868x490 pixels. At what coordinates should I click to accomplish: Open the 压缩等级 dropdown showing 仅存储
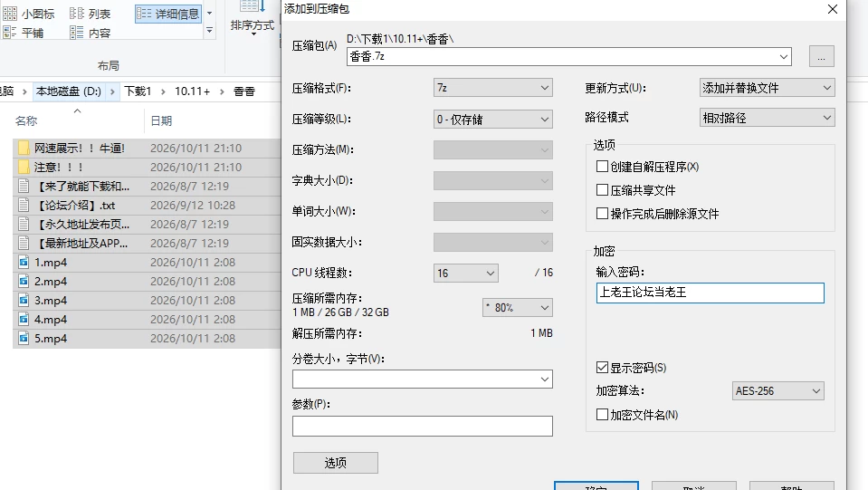pos(492,119)
